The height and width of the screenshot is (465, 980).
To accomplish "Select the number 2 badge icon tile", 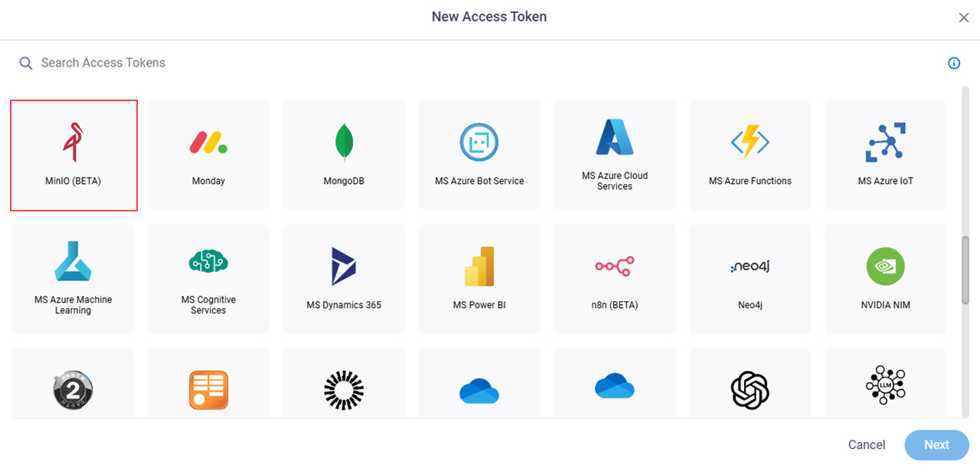I will point(73,383).
